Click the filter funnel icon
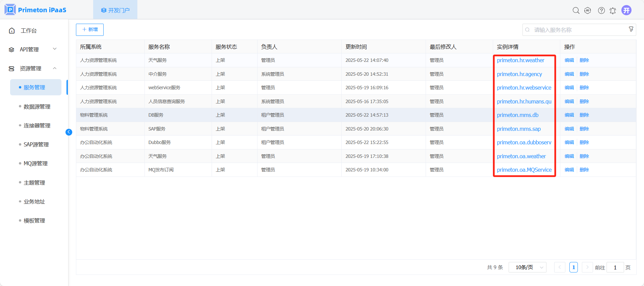Viewport: 644px width, 286px height. (x=631, y=29)
